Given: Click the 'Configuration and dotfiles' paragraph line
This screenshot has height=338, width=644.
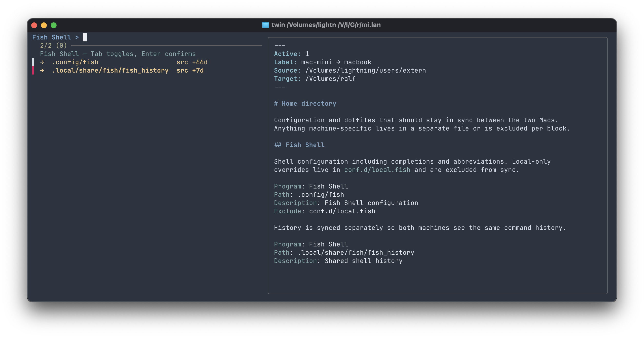Looking at the screenshot, I should pyautogui.click(x=416, y=120).
